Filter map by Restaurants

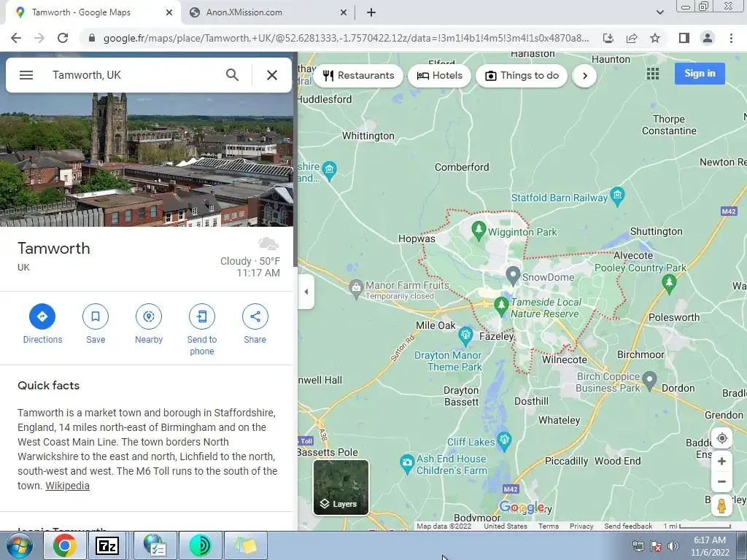358,76
